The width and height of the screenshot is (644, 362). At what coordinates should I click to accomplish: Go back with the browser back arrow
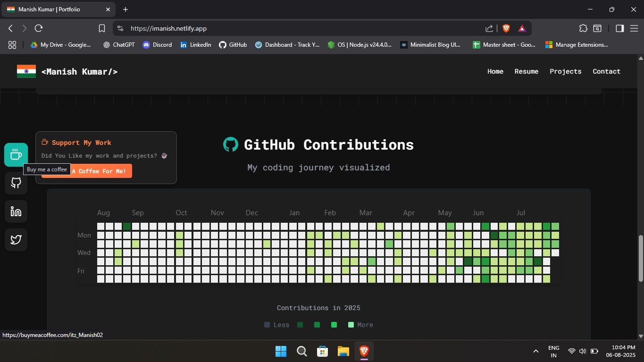click(x=11, y=28)
